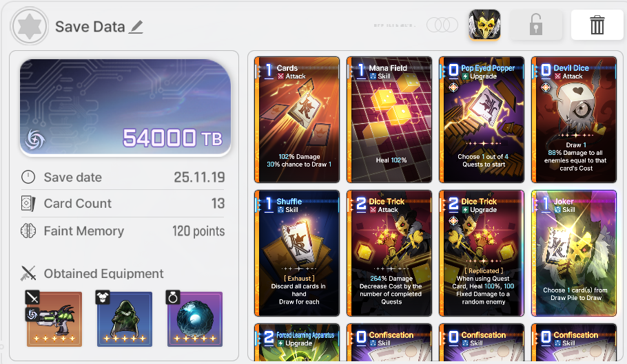
Task: Select the Shuffle skill card
Action: 297,253
